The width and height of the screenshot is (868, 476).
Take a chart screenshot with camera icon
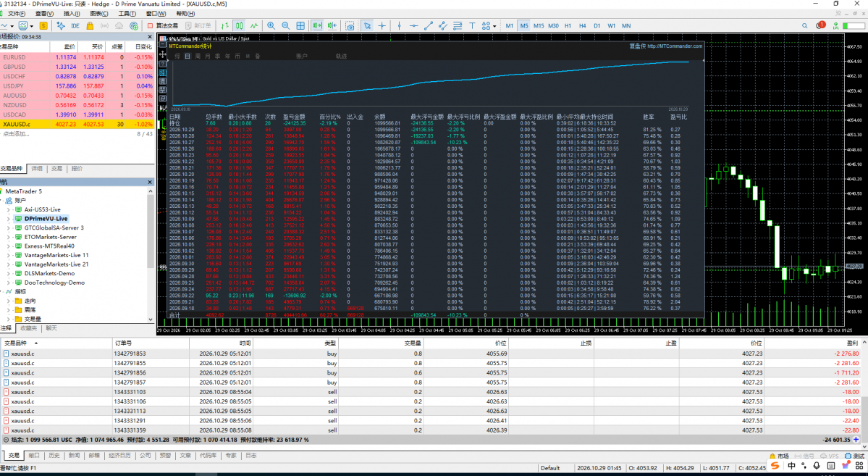pos(350,25)
